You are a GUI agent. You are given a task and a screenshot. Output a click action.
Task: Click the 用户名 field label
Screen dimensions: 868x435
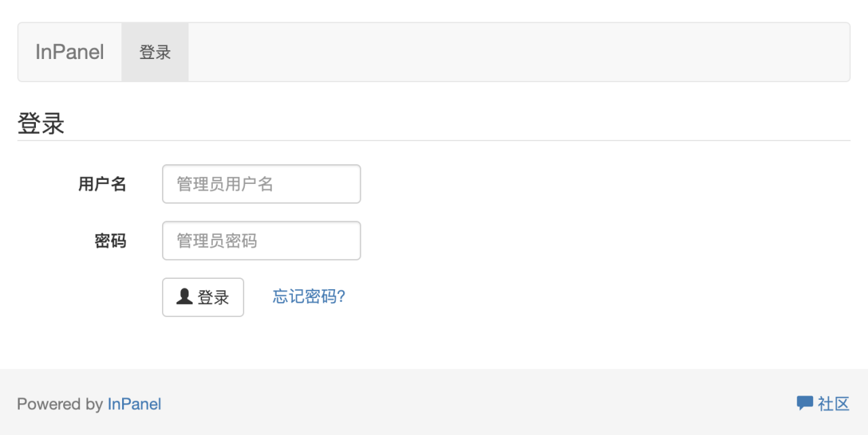tap(102, 184)
